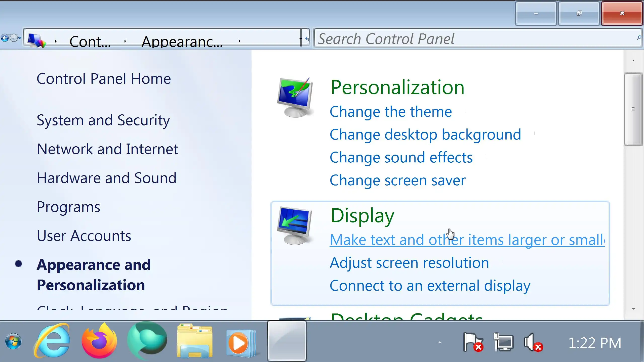Click the Display monitor icon
The width and height of the screenshot is (644, 362).
coord(294,225)
